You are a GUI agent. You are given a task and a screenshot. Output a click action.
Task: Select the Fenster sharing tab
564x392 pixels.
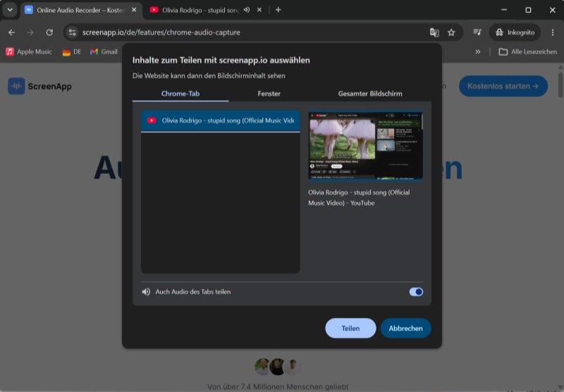(x=269, y=94)
